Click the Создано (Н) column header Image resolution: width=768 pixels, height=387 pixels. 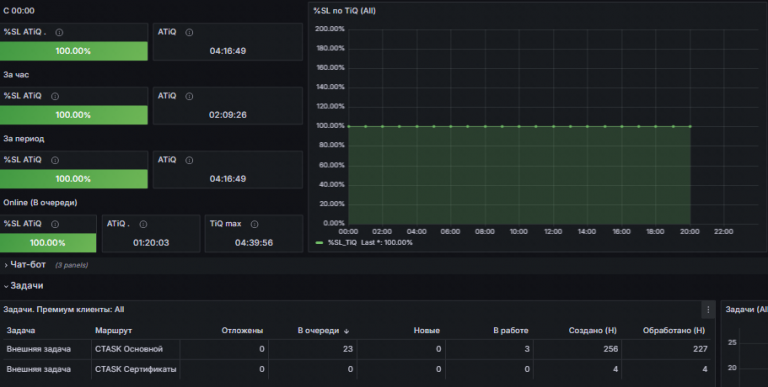pos(593,331)
